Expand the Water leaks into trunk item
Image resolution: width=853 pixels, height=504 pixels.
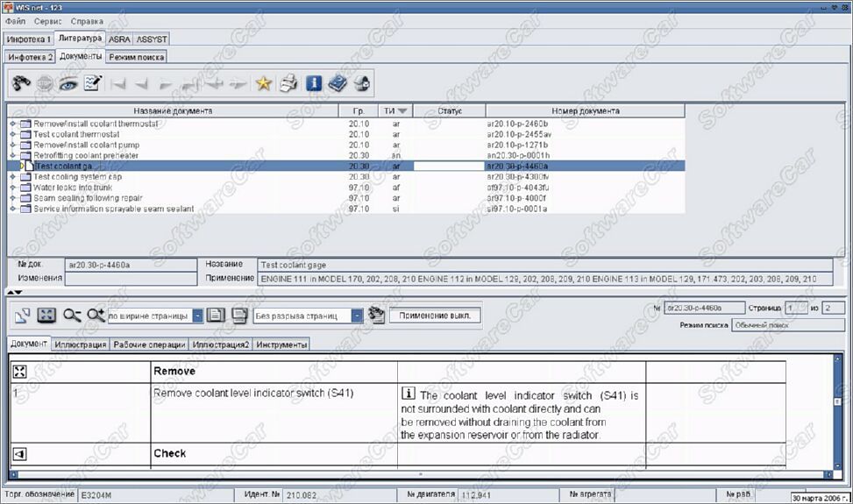[x=12, y=188]
